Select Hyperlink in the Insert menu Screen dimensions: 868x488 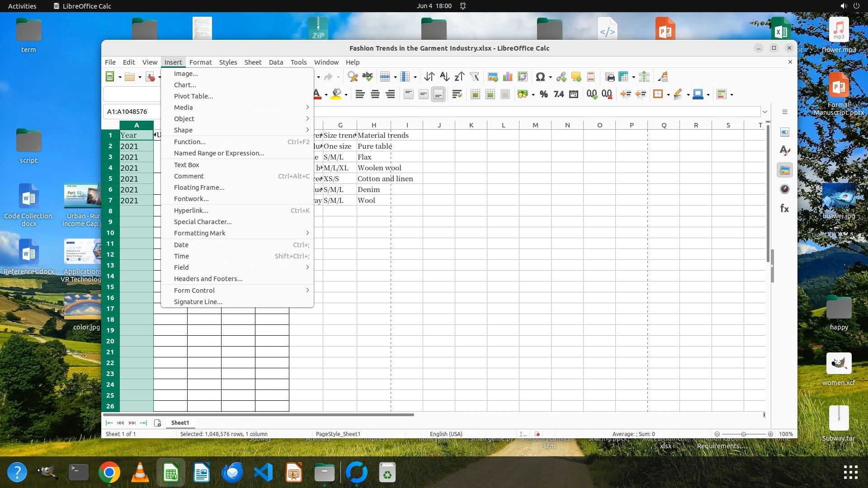pos(191,211)
